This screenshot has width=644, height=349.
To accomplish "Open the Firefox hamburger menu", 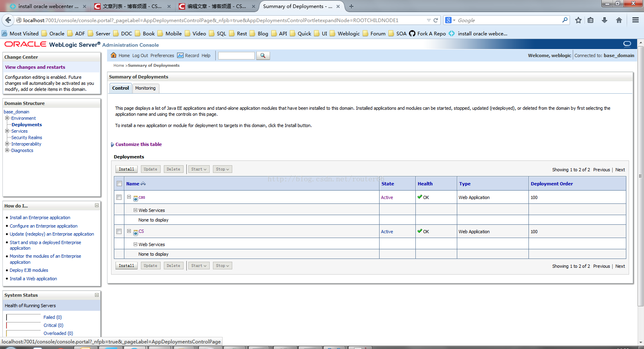I will (636, 20).
